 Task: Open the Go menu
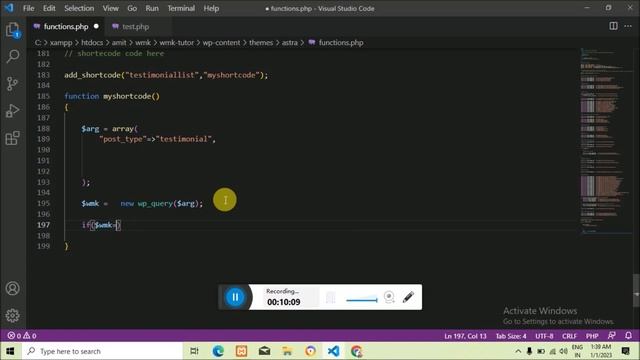pos(132,8)
